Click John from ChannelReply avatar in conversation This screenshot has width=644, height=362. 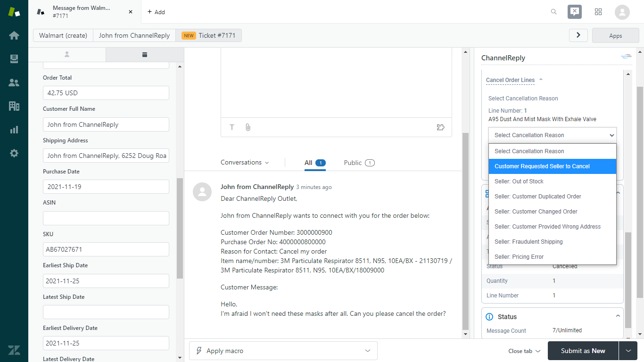(x=202, y=192)
